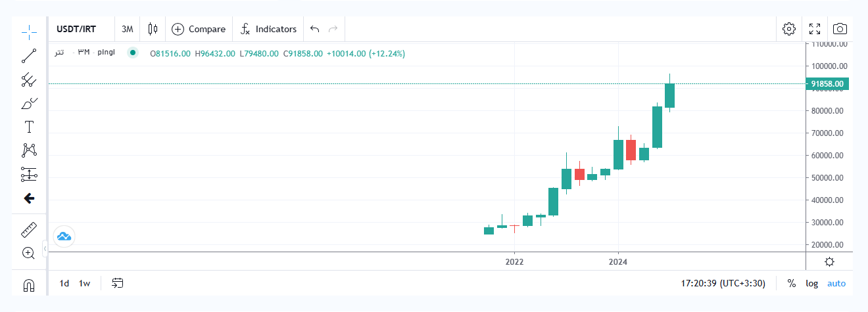
Task: Select the Text annotation tool
Action: tap(29, 127)
